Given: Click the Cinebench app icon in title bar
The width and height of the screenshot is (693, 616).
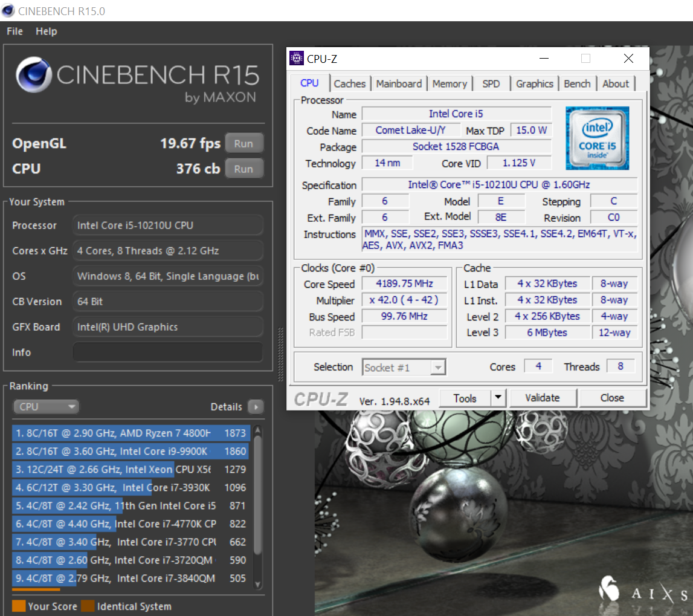Looking at the screenshot, I should point(8,11).
